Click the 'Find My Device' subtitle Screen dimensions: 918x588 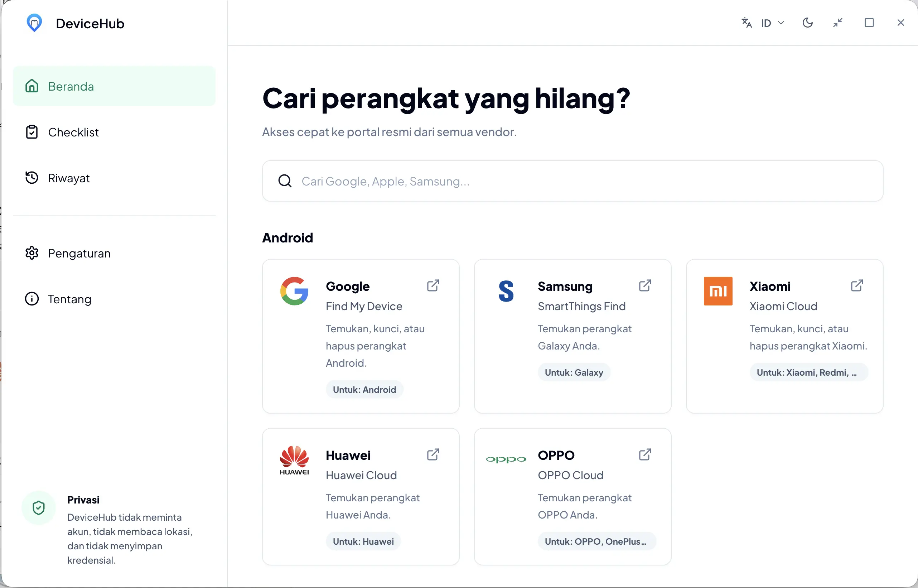pyautogui.click(x=364, y=306)
